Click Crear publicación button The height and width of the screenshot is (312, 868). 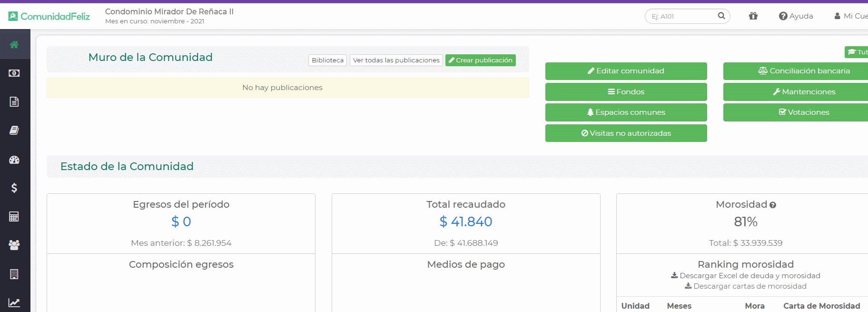[481, 60]
